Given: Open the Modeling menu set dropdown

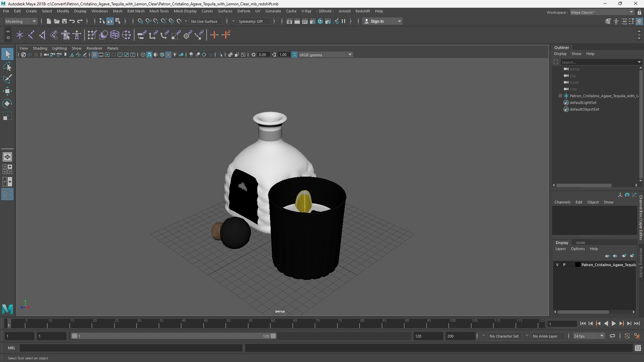Looking at the screenshot, I should (21, 21).
